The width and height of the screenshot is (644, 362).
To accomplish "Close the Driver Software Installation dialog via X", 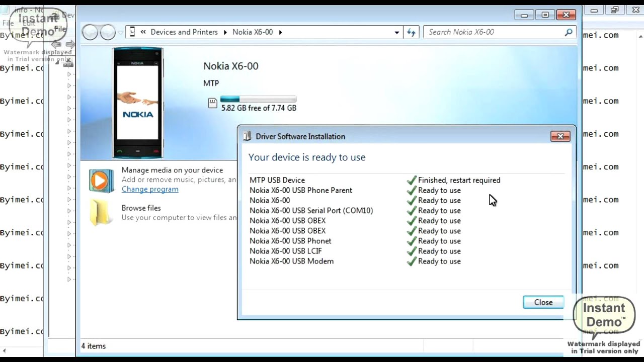I will click(560, 136).
